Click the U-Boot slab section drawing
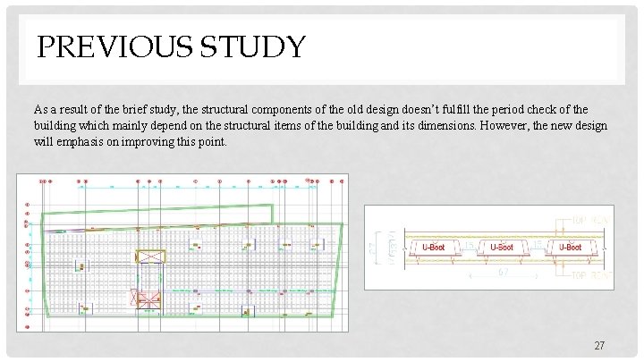Screen dimensions: 644x362 [489, 248]
